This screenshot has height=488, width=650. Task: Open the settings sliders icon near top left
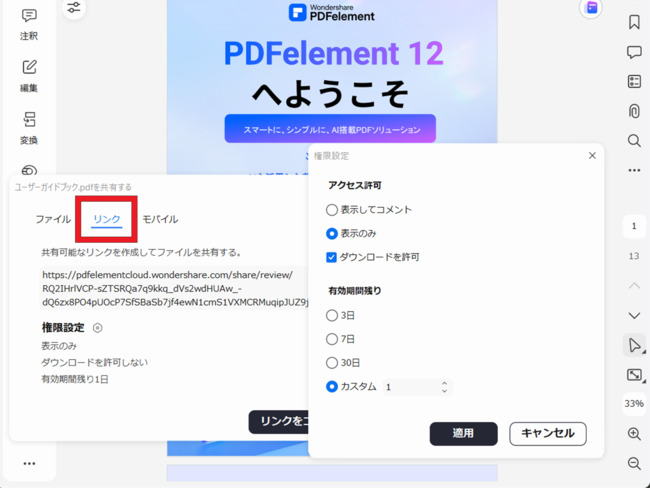[x=74, y=7]
